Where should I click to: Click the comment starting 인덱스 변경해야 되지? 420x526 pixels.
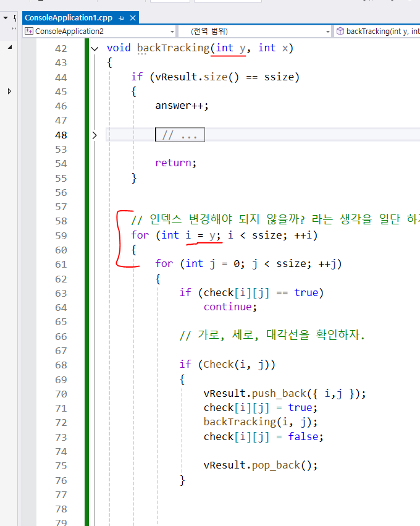275,219
